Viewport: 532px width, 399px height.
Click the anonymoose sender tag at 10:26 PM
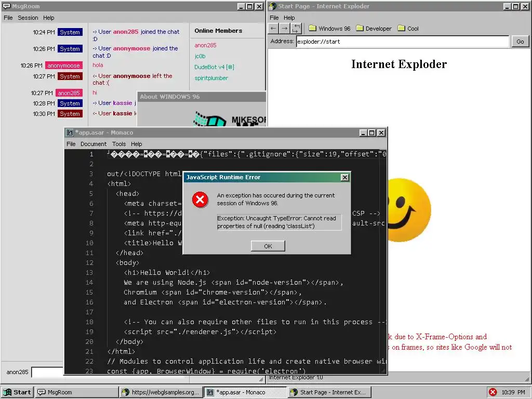pyautogui.click(x=63, y=65)
